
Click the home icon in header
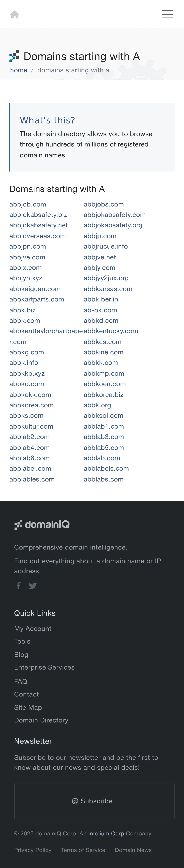[14, 14]
